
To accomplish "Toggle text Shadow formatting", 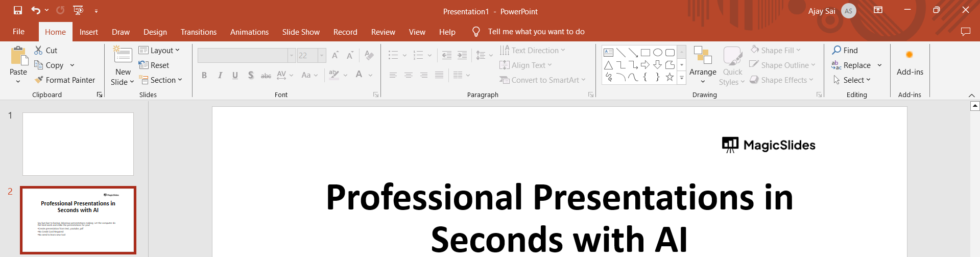I will (251, 75).
